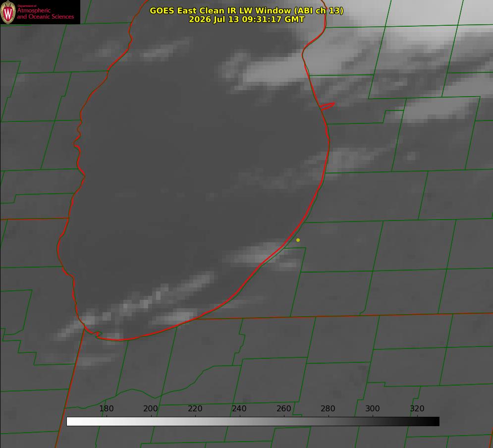The height and width of the screenshot is (448, 493).
Task: Click the colorbar label '240'
Action: (x=239, y=409)
